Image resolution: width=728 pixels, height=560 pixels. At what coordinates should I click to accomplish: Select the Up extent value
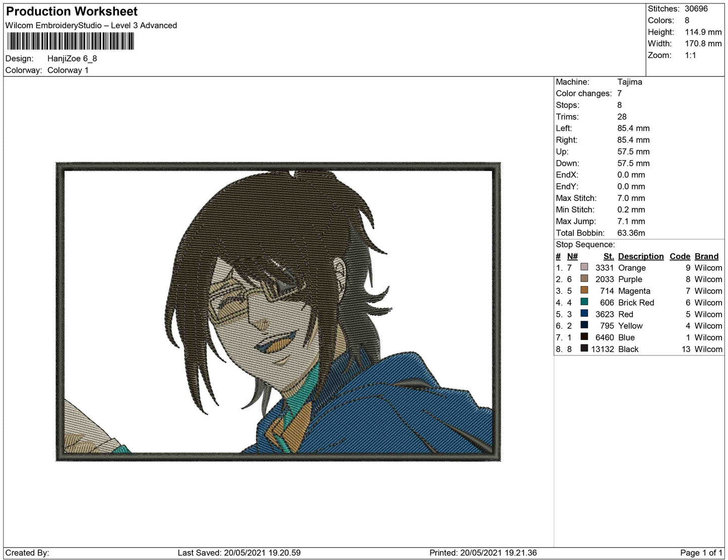(x=634, y=151)
